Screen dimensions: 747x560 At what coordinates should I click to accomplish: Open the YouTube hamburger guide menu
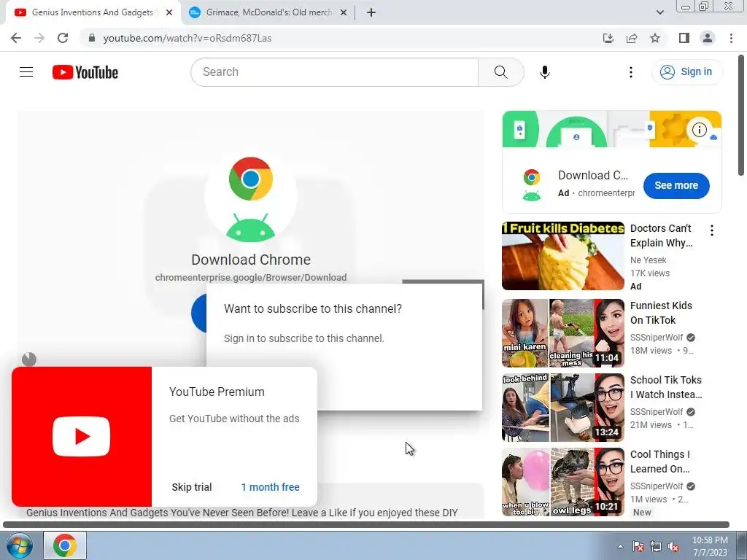(x=26, y=72)
